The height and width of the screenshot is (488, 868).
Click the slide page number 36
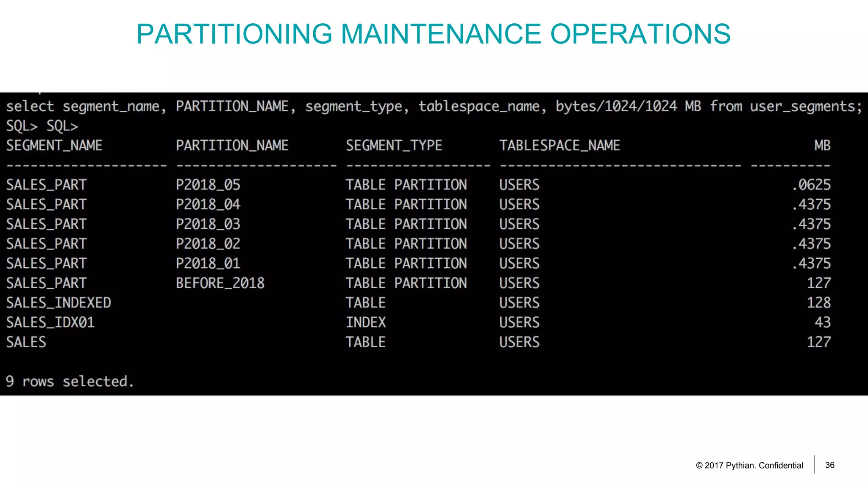coord(830,465)
